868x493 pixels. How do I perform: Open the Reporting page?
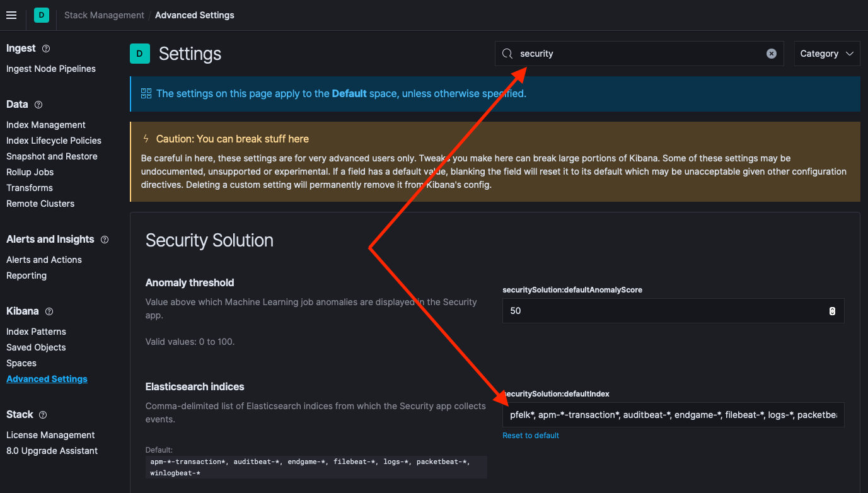pyautogui.click(x=26, y=275)
